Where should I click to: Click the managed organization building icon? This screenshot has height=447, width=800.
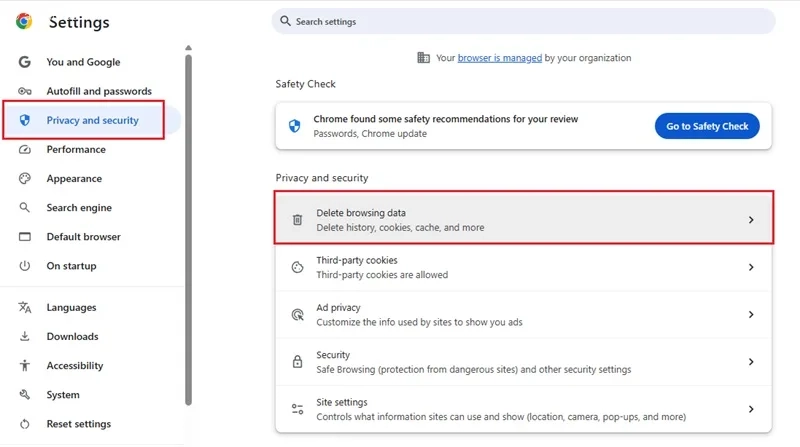[423, 58]
